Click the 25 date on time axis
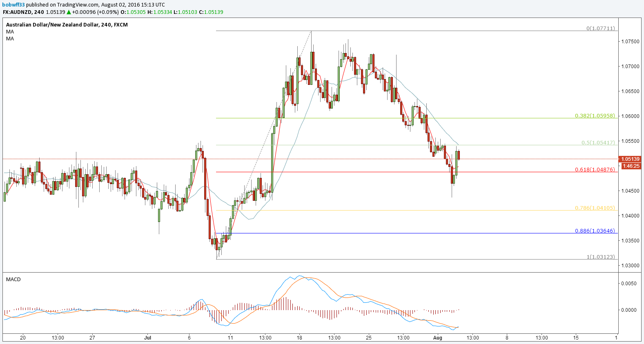This screenshot has width=644, height=344. tap(369, 338)
